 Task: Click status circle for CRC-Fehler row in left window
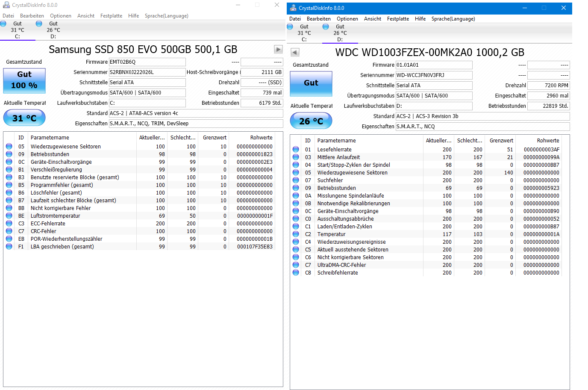pos(9,231)
